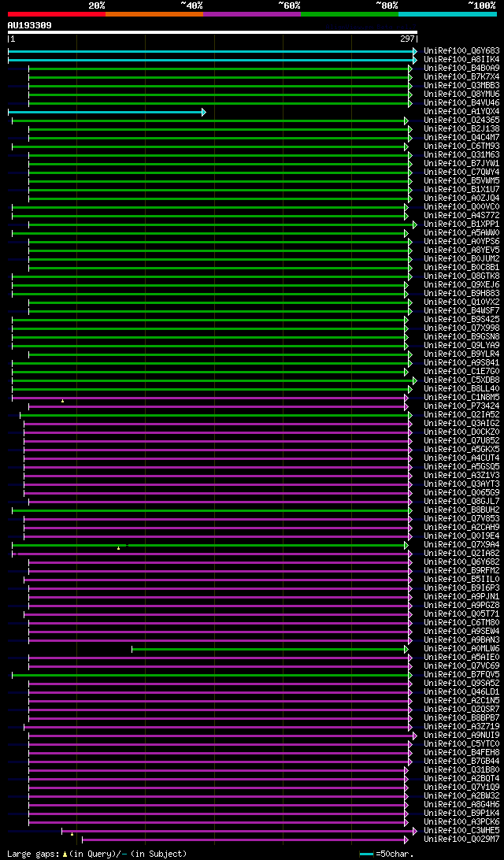This screenshot has width=504, height=860.
Task: Open the UniRef100_Q8GJL7 hit label
Action: tap(461, 502)
